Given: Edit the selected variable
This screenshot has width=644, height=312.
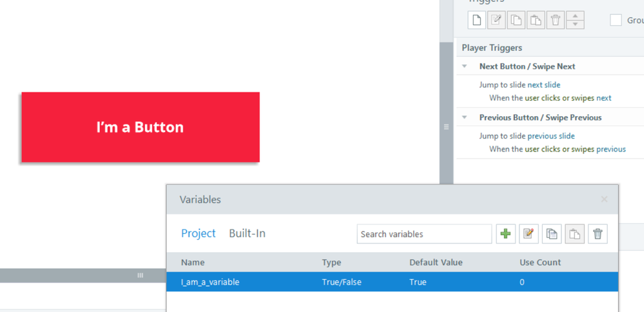Looking at the screenshot, I should point(528,234).
